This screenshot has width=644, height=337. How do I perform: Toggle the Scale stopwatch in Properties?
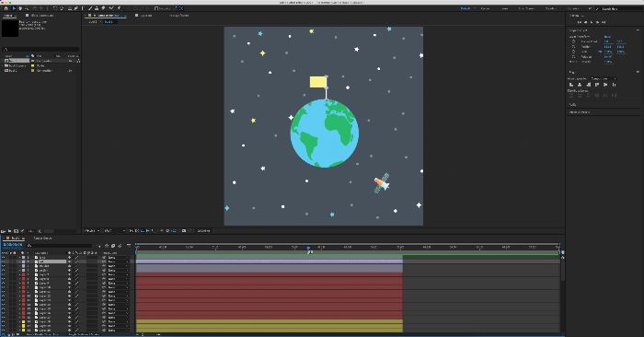click(x=574, y=52)
